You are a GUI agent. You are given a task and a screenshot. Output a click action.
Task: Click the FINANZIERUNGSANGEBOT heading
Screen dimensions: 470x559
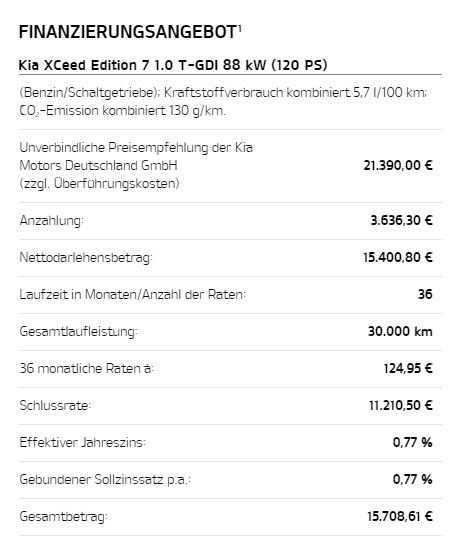click(128, 32)
